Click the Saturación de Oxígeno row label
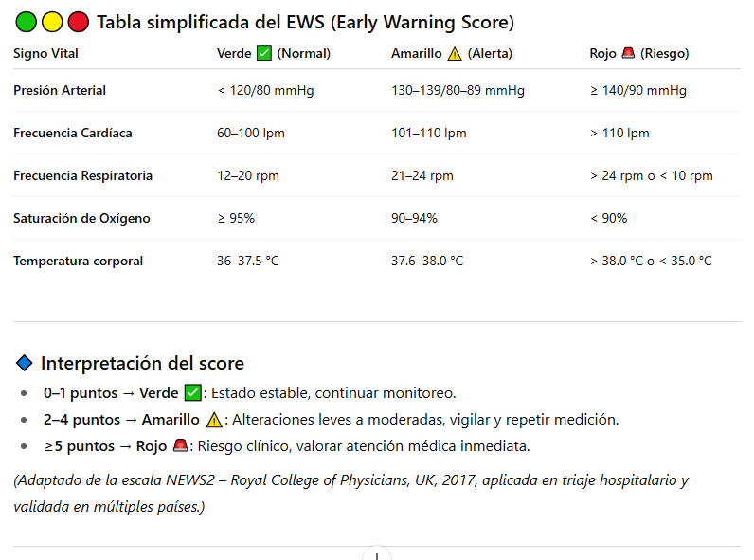 81,219
